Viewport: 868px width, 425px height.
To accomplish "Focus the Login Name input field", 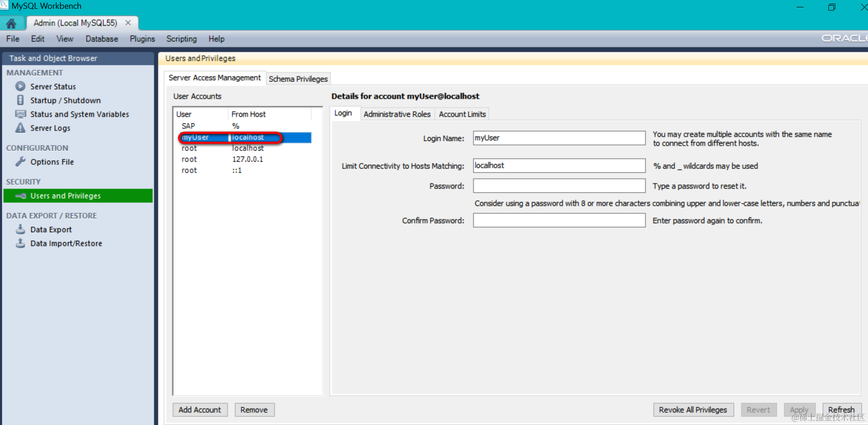I will pos(559,138).
